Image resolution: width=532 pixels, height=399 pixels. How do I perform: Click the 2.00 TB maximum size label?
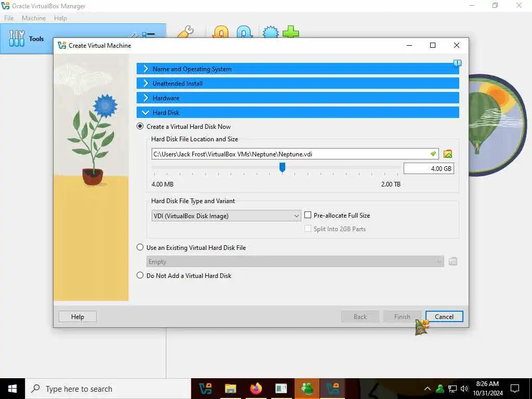click(391, 184)
